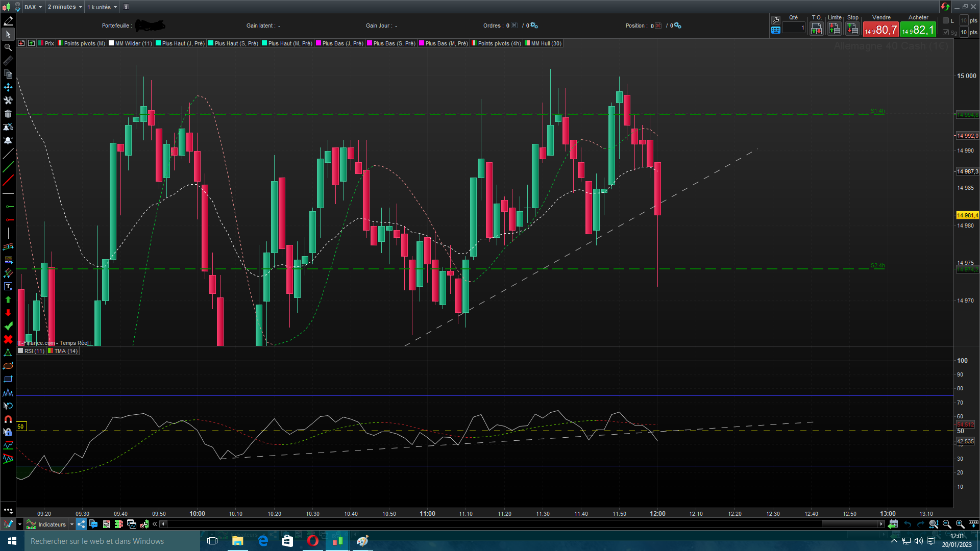Open the wrench order settings icon

(x=776, y=20)
